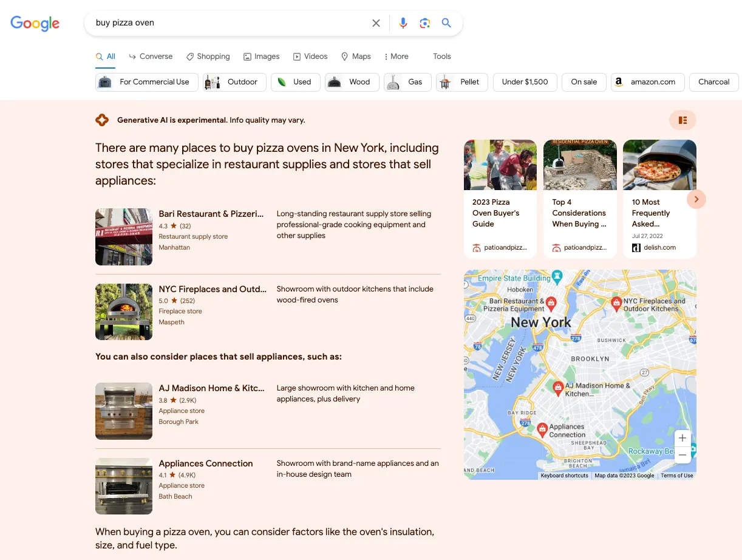
Task: Apply the For Commercial Use filter chip
Action: click(147, 82)
